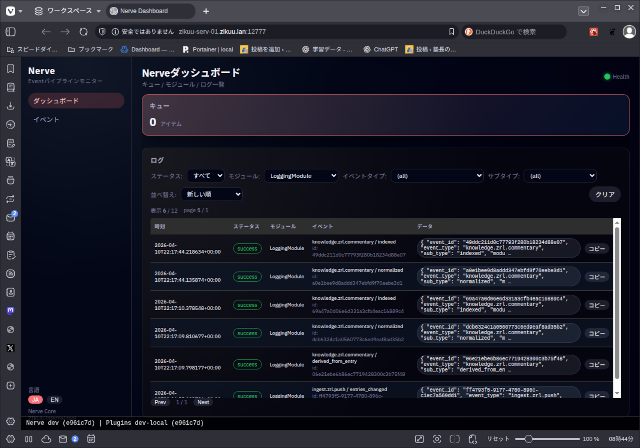Click the クリア filter button
Viewport: 640px width, 448px height.
(x=604, y=194)
